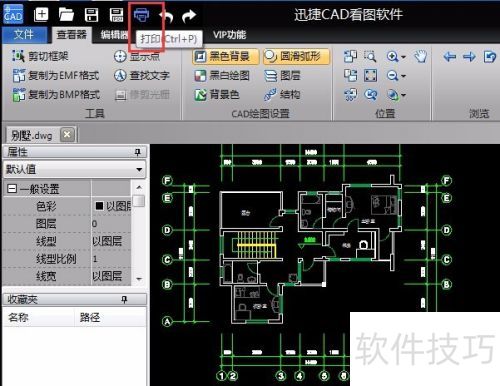The width and height of the screenshot is (500, 386).
Task: Select the hand pan tool icon
Action: 421,56
